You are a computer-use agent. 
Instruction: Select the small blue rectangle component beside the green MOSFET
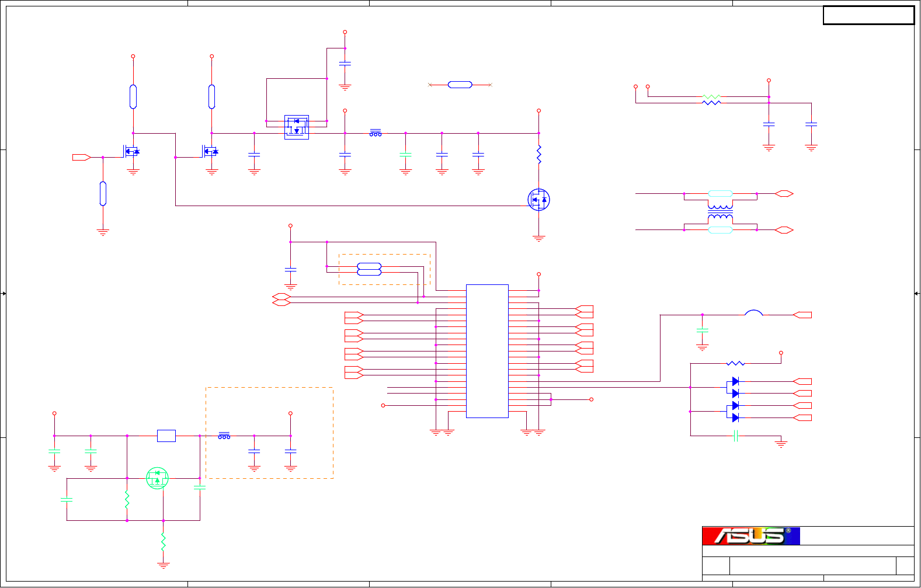point(166,436)
